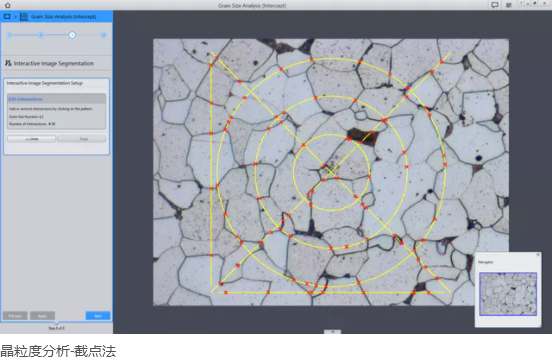
Task: Go to the Home screen icon
Action: pos(7,5)
